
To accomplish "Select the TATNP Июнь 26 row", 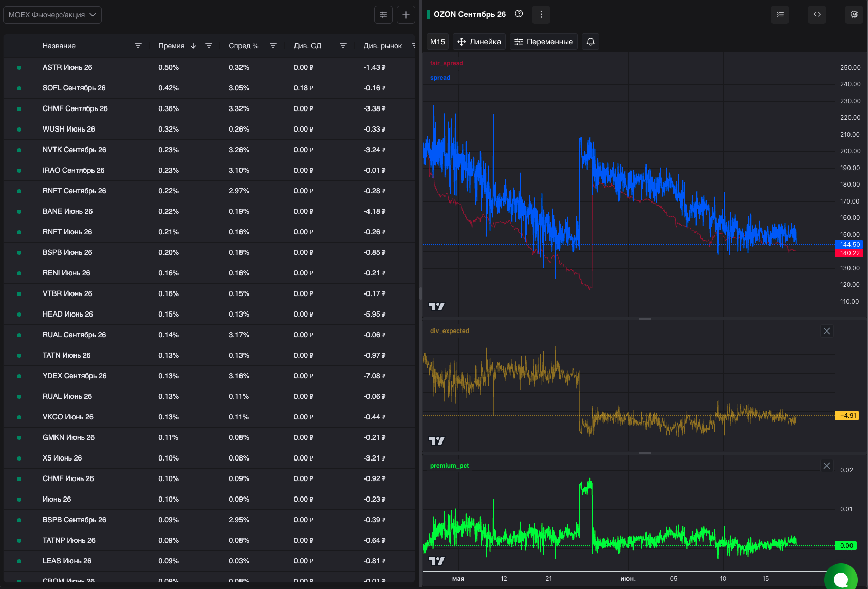I will coord(209,540).
